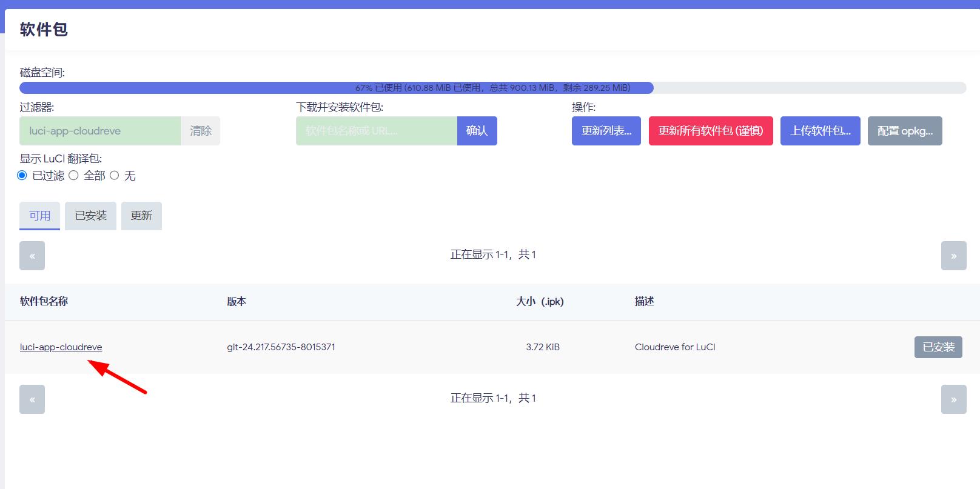This screenshot has width=980, height=489.
Task: Switch to the 更新 tab
Action: (141, 216)
